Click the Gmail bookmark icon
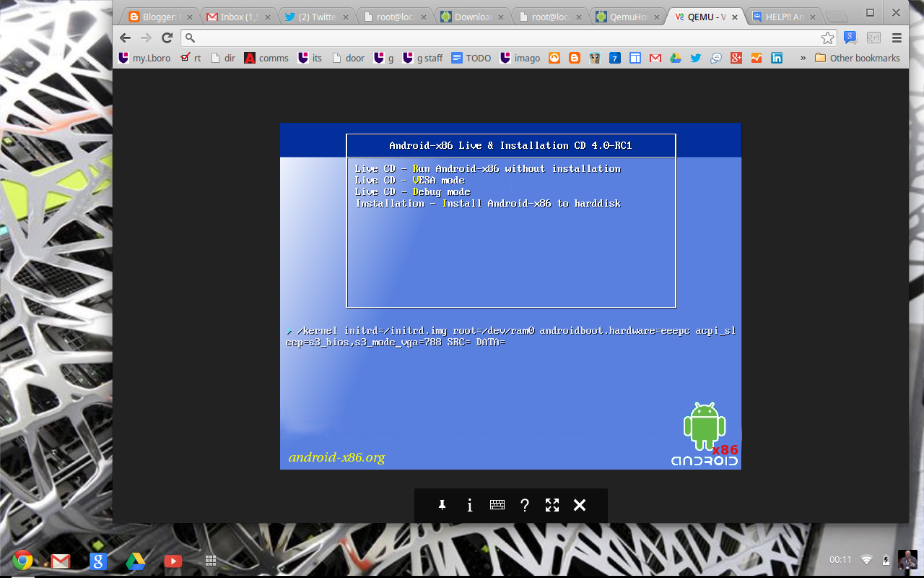The image size is (924, 578). (x=655, y=58)
